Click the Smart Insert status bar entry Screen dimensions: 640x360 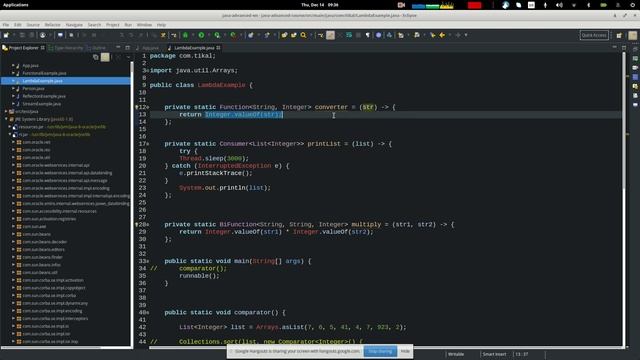point(494,354)
